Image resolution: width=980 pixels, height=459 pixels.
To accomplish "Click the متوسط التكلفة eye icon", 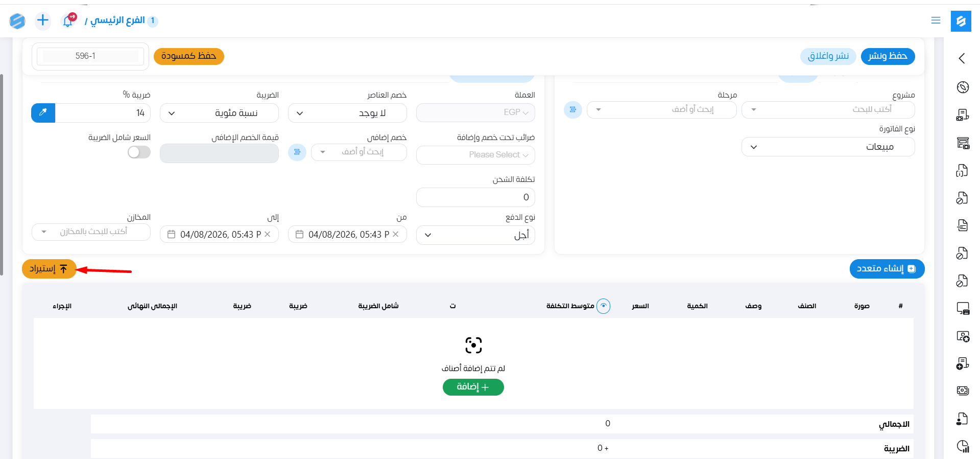I will tap(604, 306).
